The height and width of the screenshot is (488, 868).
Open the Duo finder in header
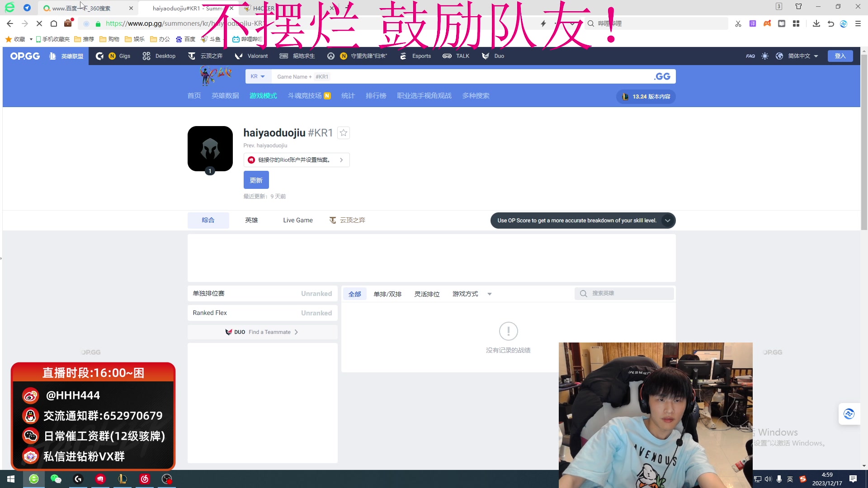point(493,56)
